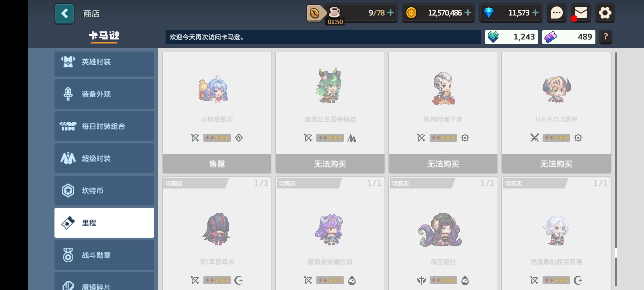
Task: Click the shop list vertical scrollbar
Action: click(x=616, y=169)
